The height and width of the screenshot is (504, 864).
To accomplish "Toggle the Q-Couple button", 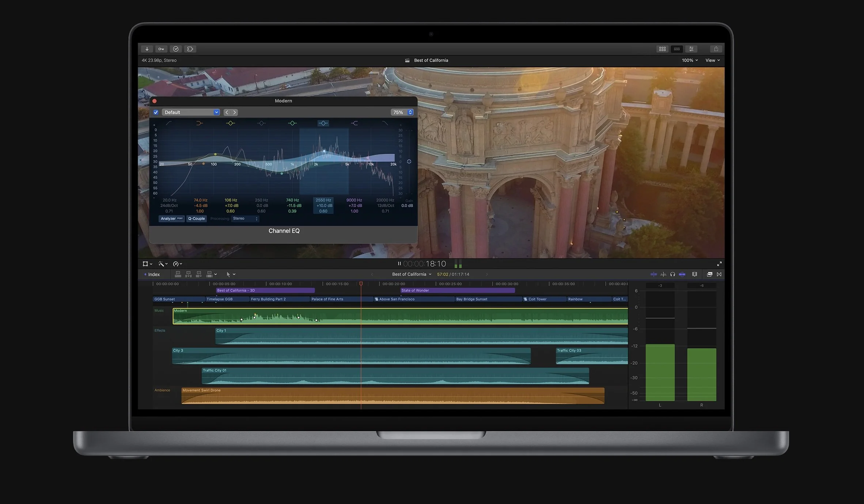I will click(x=197, y=219).
